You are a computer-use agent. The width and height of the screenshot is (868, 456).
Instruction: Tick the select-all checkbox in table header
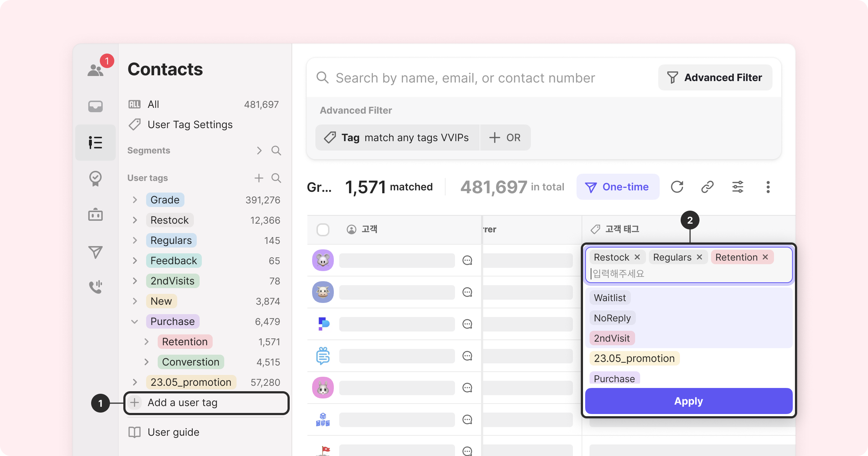click(323, 229)
